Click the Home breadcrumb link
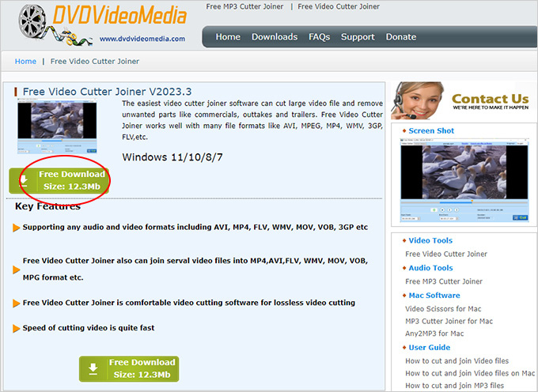This screenshot has width=538, height=392. [x=25, y=62]
